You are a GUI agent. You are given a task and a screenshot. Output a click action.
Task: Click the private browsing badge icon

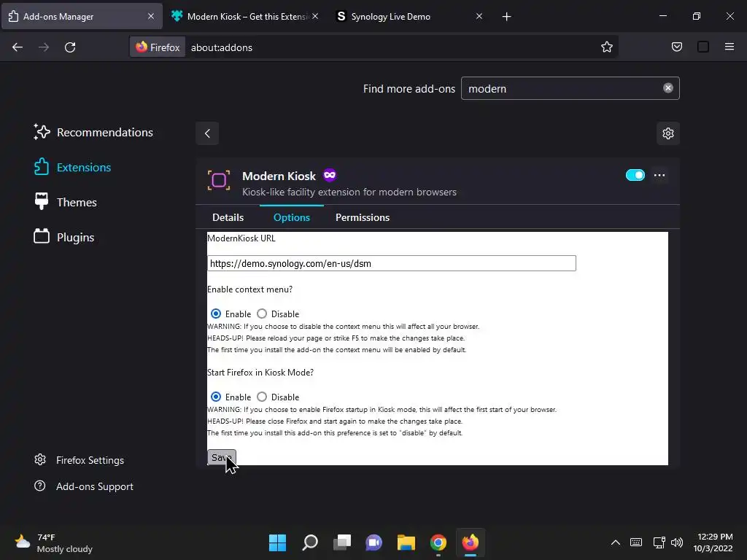pos(330,175)
